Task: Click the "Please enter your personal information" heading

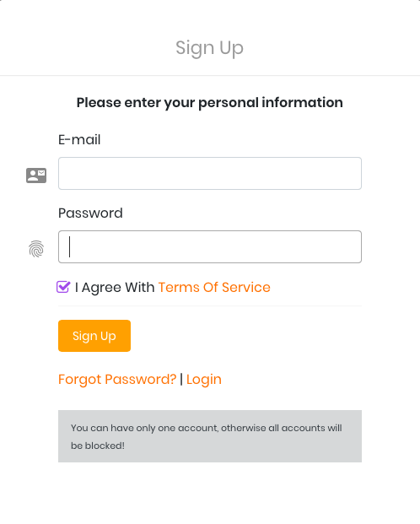Action: coord(210,103)
